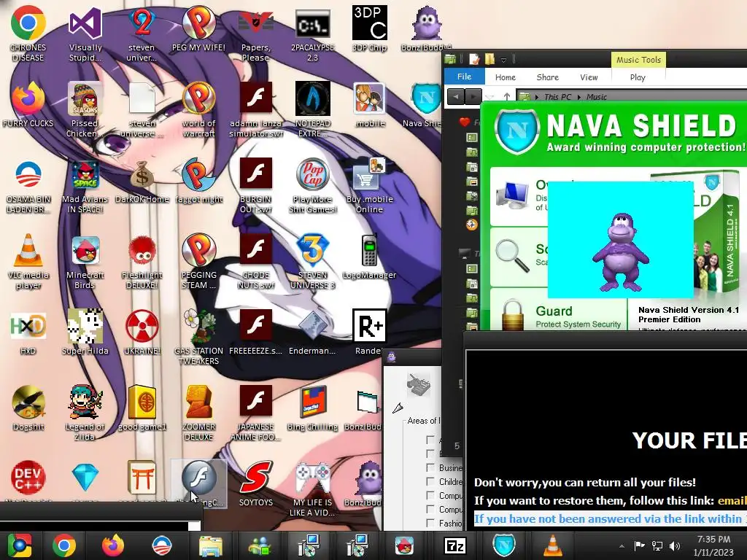Open the Explorer Quick Access Toolbar dropdown arrow
Image resolution: width=747 pixels, height=560 pixels.
pos(503,60)
